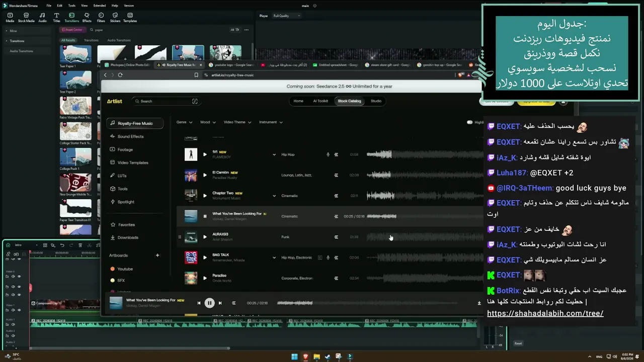Open the Windows Start menu
The image size is (644, 362).
[294, 357]
